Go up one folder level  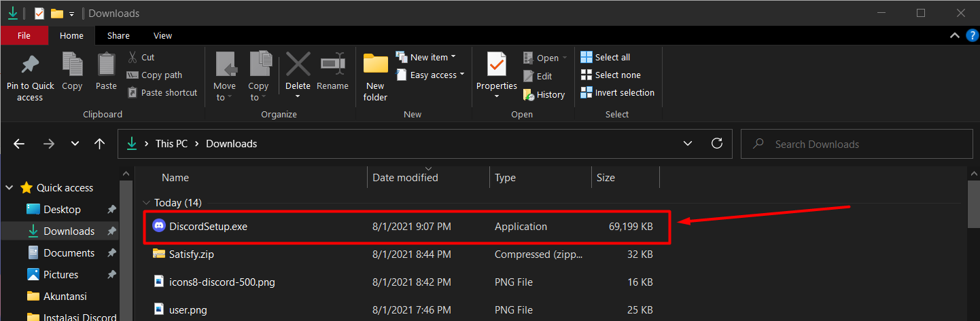[x=100, y=144]
